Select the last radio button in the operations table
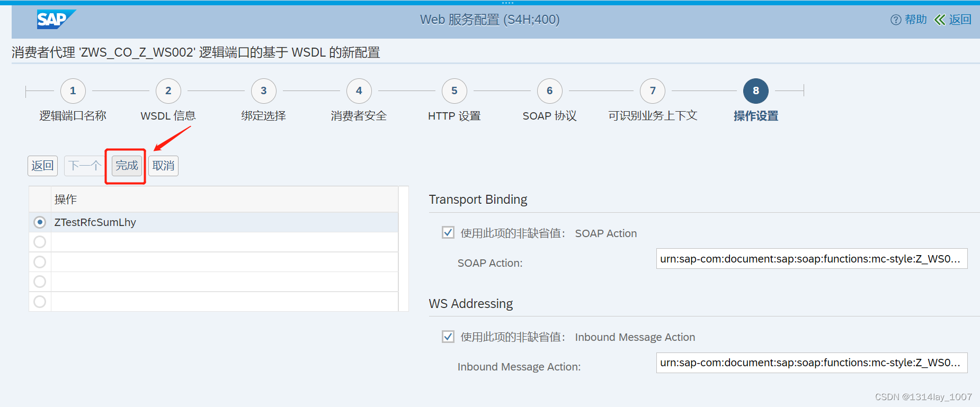This screenshot has width=980, height=407. [40, 302]
